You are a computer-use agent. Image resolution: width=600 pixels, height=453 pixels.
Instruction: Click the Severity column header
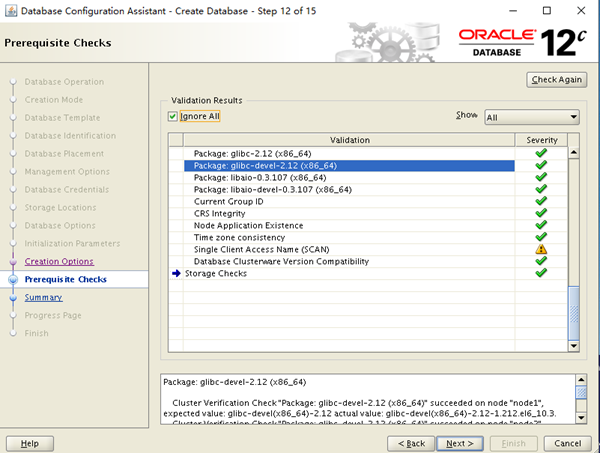pyautogui.click(x=541, y=140)
